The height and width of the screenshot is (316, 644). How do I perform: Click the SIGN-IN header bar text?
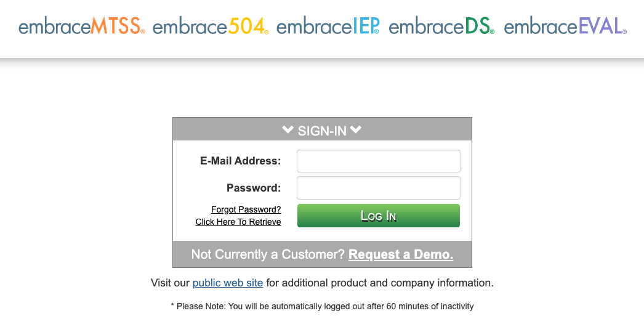pos(322,131)
